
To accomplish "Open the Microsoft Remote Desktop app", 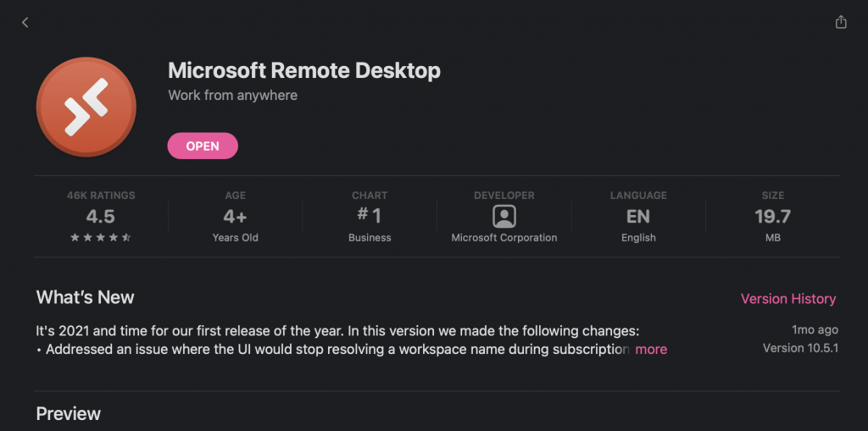I will coord(203,146).
